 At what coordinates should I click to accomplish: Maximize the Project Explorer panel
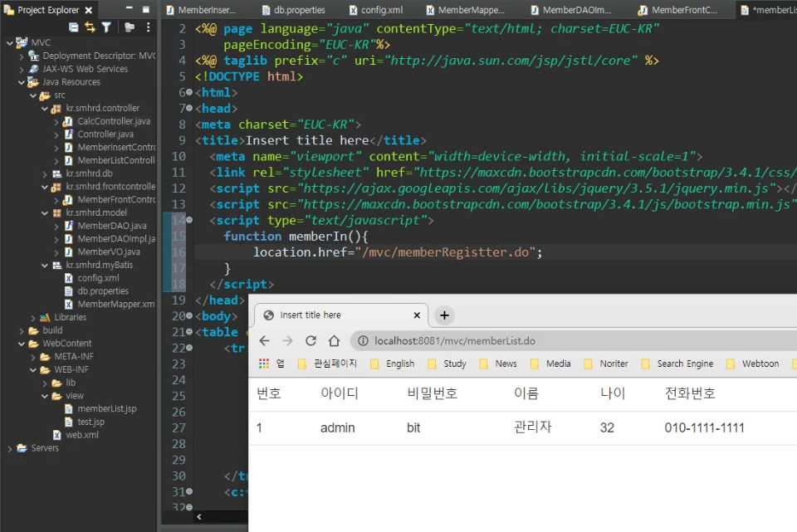tap(146, 9)
